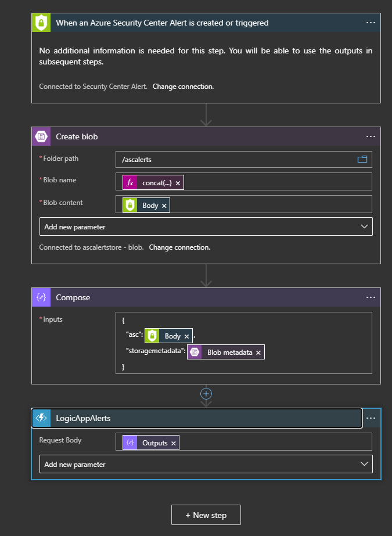Click the New step button
Screen dimensions: 392x536
[x=206, y=515]
